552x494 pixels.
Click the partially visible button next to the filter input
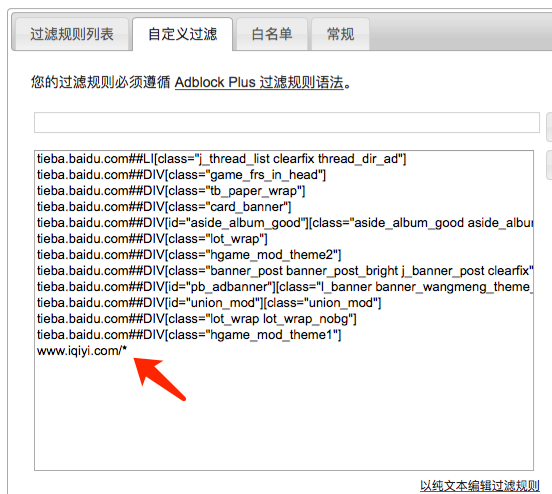(549, 127)
